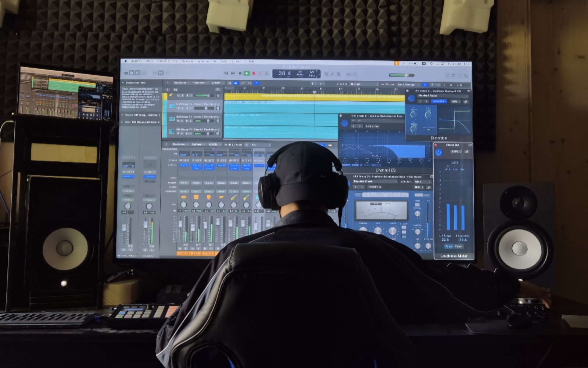Click the blue Compare button in Distortion plug-in
588x368 pixels.
click(x=438, y=101)
